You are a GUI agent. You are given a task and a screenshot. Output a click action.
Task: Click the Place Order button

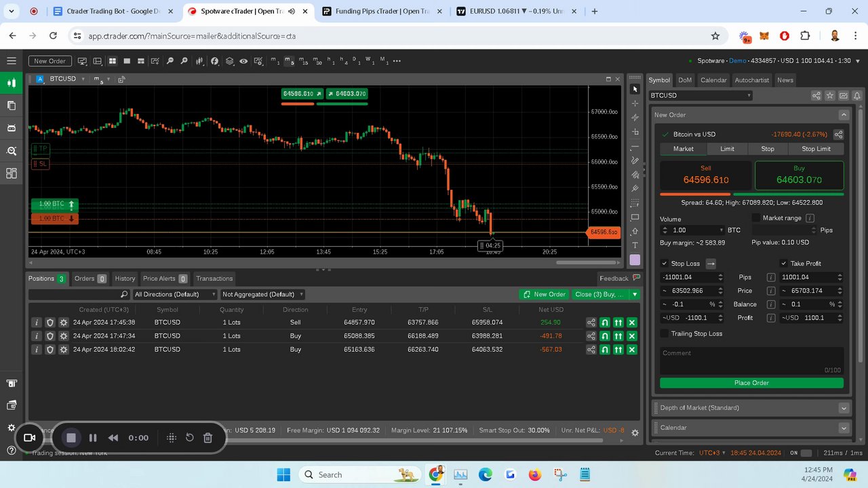pyautogui.click(x=751, y=383)
